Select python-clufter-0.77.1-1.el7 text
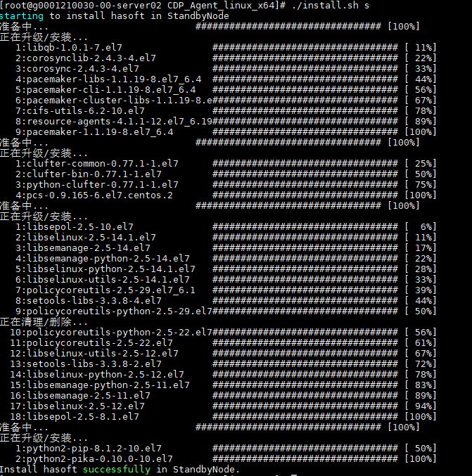 click(103, 185)
